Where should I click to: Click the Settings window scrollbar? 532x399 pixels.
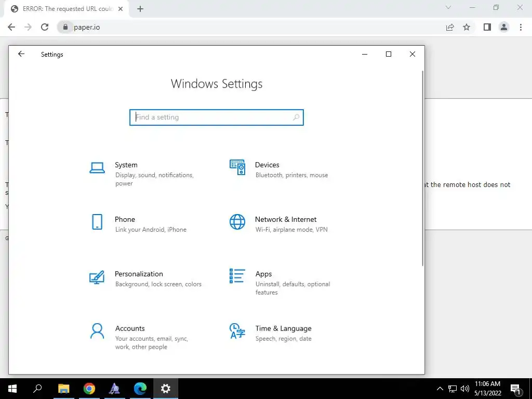pos(422,169)
